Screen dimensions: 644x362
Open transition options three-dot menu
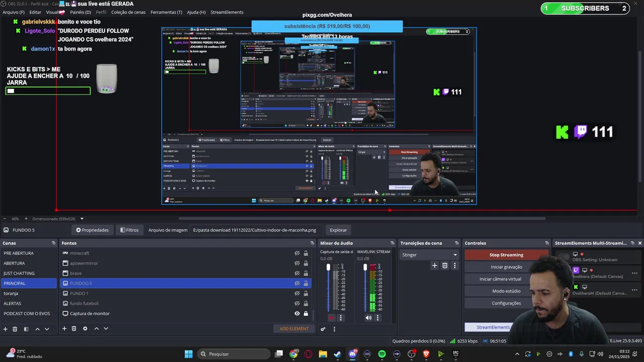tap(455, 265)
